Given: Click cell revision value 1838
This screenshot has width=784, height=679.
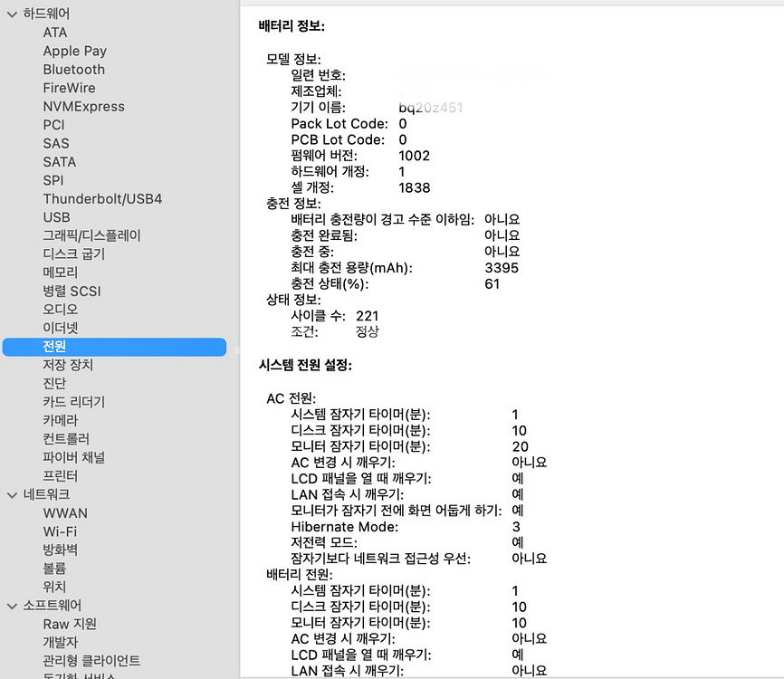Looking at the screenshot, I should tap(414, 187).
